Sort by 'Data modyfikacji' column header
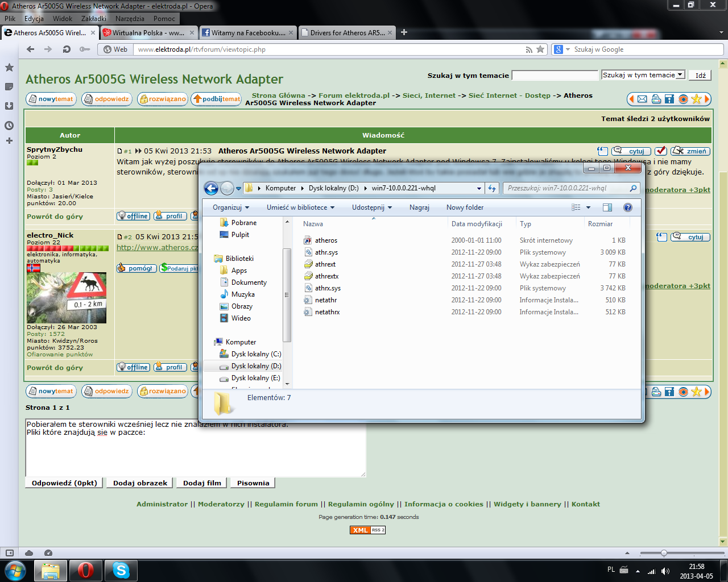Viewport: 728px width, 582px height. (x=477, y=224)
